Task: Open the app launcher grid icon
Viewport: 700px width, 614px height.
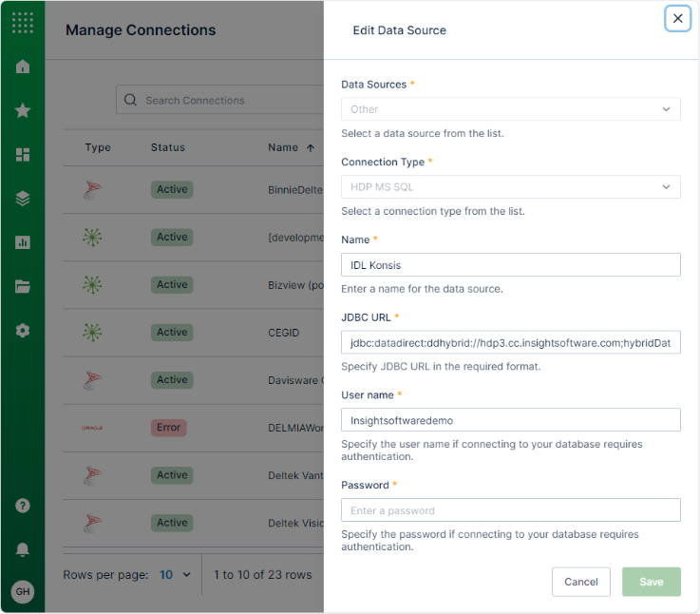Action: coord(23,23)
